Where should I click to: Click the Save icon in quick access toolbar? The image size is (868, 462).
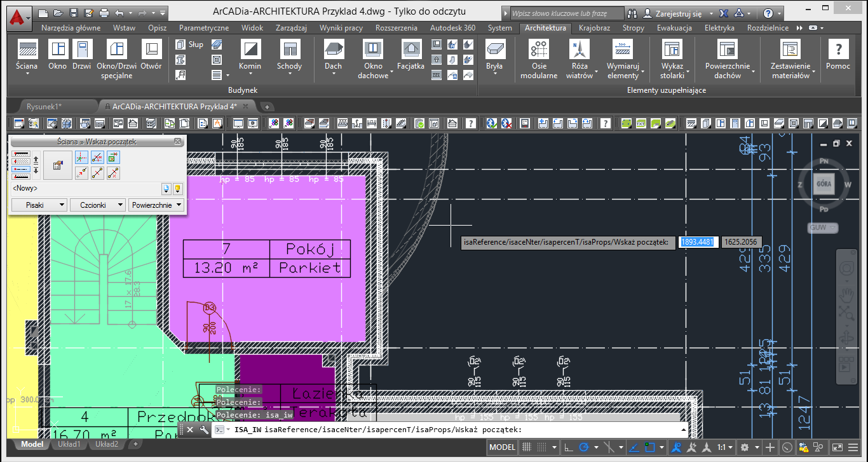(73, 13)
